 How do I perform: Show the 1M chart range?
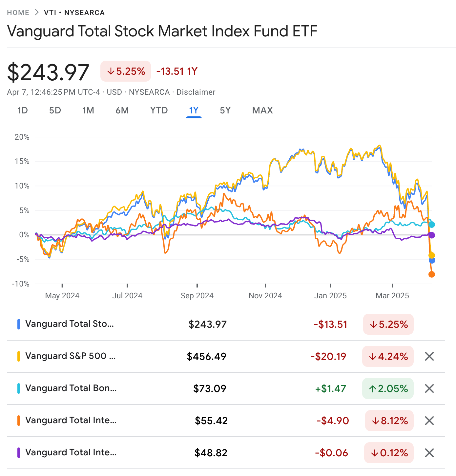tap(88, 110)
